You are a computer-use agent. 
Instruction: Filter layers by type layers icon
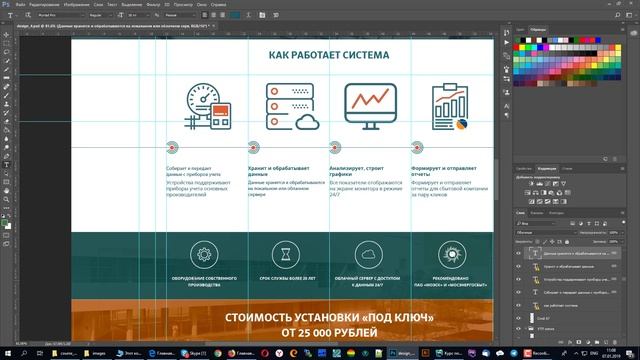[x=589, y=224]
